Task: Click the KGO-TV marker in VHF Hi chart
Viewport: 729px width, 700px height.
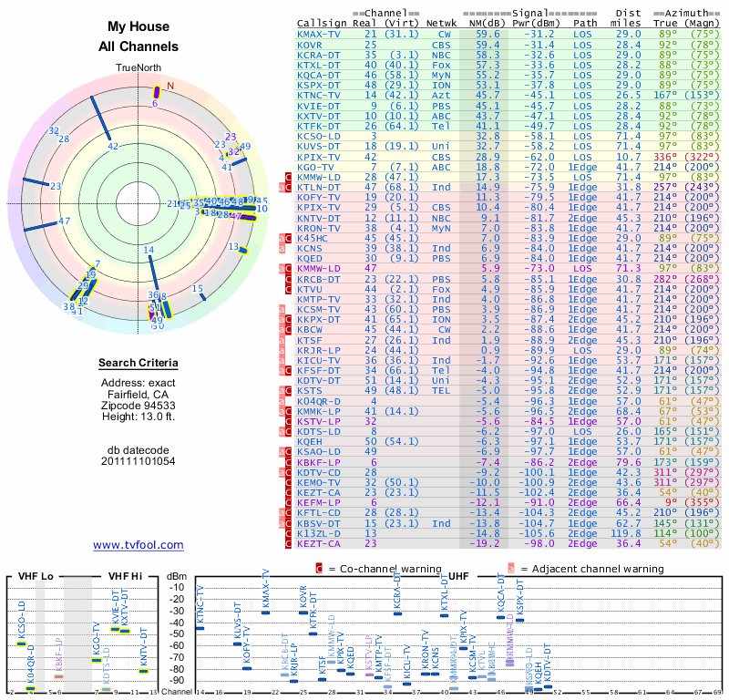Action: coord(97,659)
